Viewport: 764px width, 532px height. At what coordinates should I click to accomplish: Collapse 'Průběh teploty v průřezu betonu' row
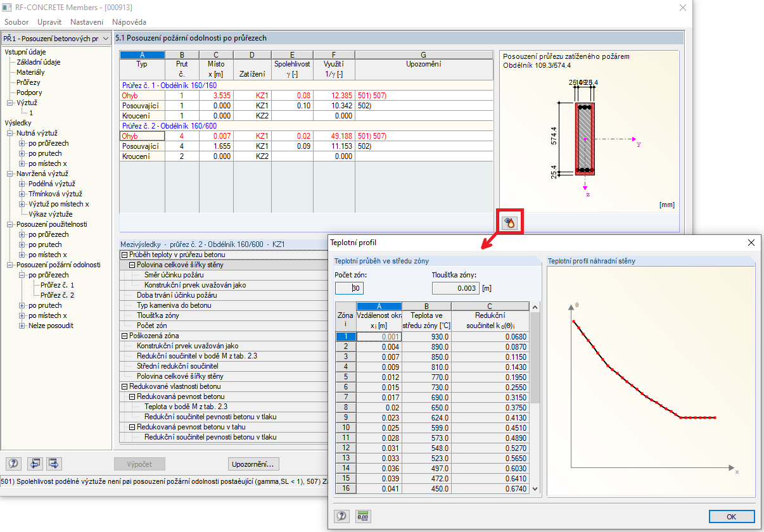[x=125, y=255]
